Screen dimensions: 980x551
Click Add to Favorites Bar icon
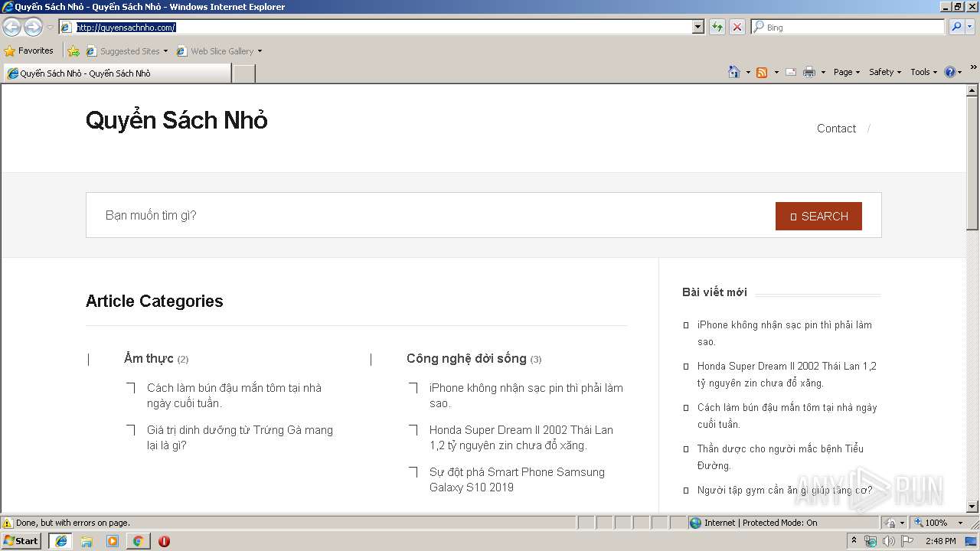(x=73, y=51)
